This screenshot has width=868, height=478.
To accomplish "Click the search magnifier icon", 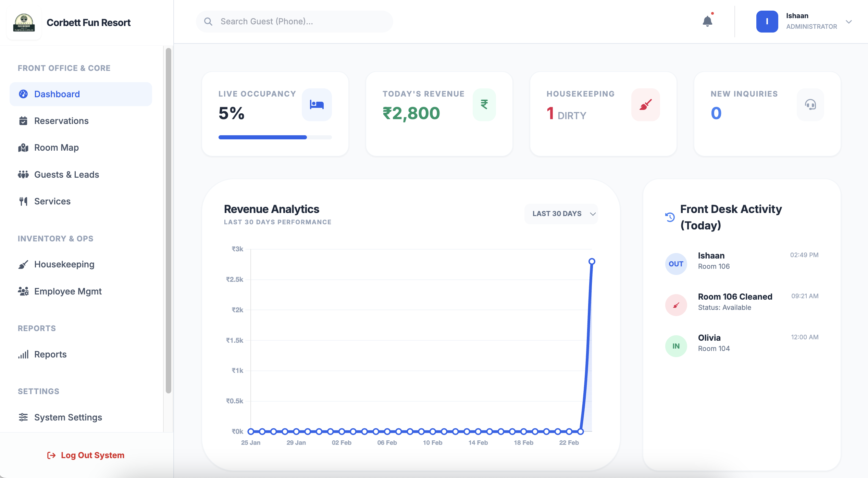I will pyautogui.click(x=208, y=22).
